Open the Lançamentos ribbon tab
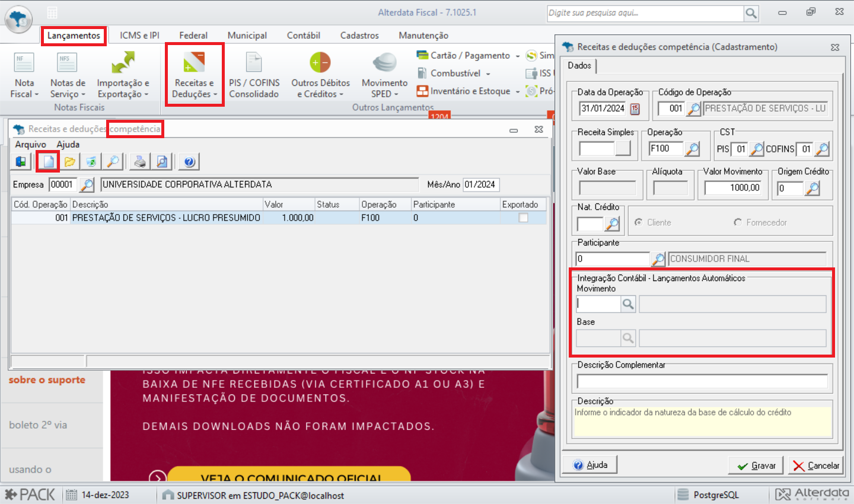The image size is (854, 504). [74, 36]
